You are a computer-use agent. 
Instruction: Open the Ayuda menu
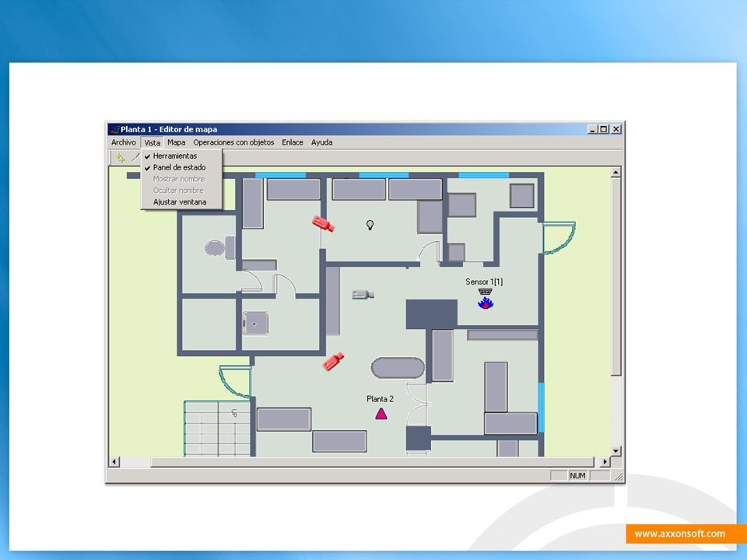pyautogui.click(x=321, y=142)
